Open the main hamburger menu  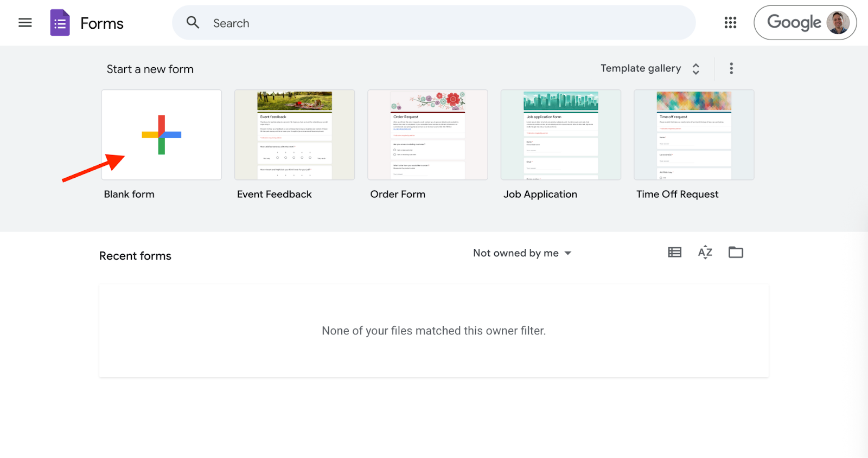point(25,23)
